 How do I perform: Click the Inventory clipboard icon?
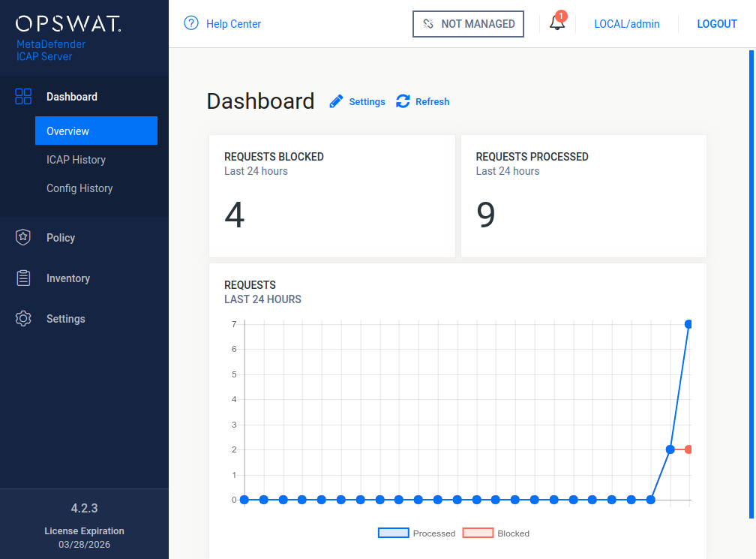pos(23,278)
